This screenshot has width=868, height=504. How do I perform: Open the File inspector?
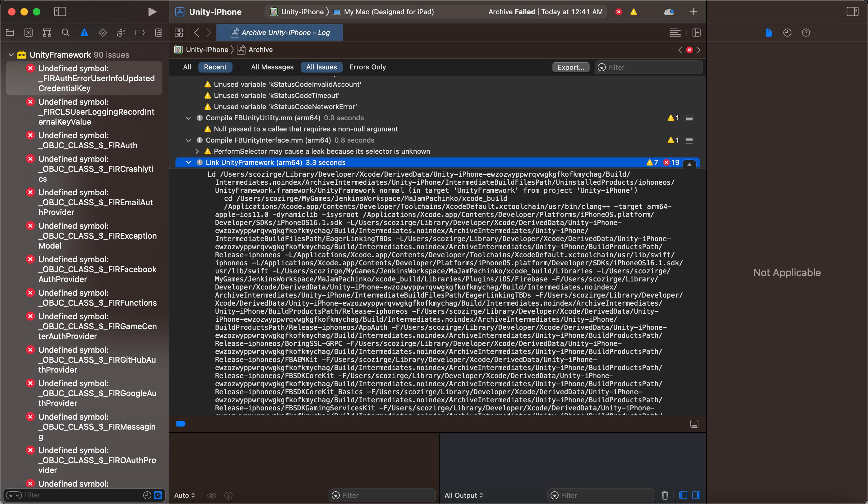coord(769,33)
